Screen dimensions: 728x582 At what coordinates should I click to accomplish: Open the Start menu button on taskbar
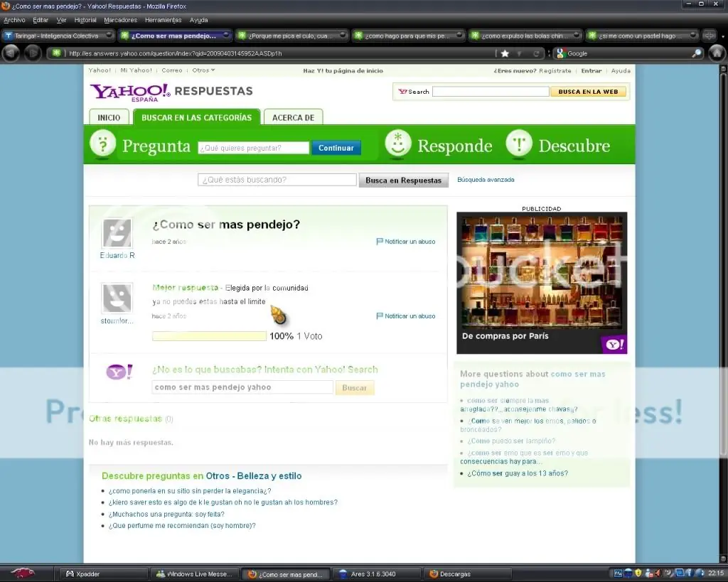pos(22,573)
